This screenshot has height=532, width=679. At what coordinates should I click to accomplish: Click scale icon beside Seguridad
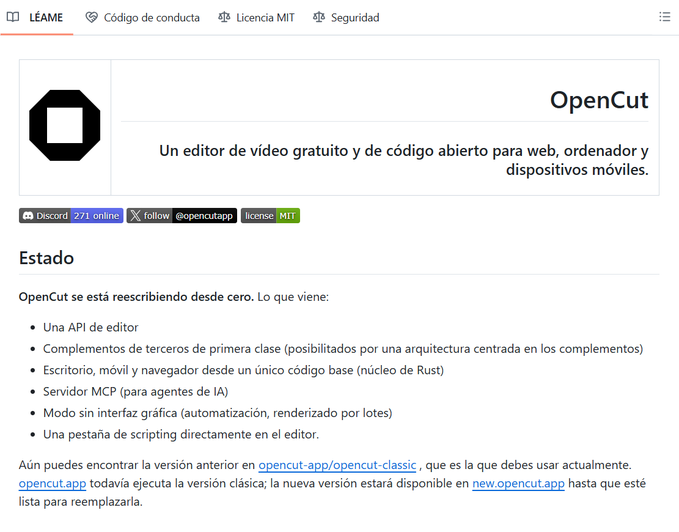coord(319,17)
